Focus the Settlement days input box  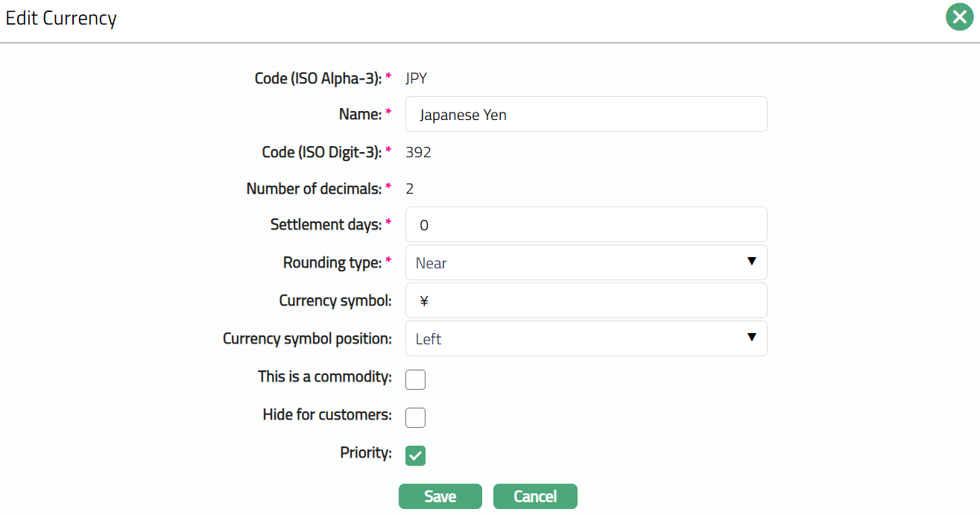pyautogui.click(x=586, y=225)
